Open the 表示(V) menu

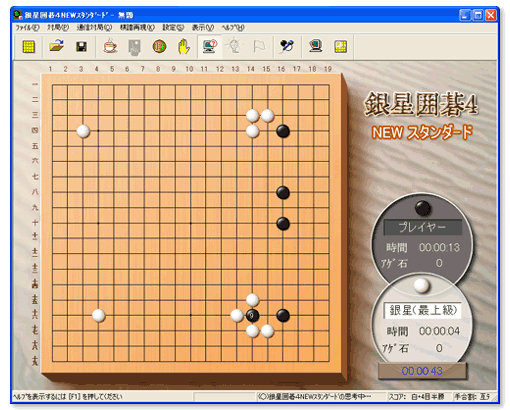[203, 28]
